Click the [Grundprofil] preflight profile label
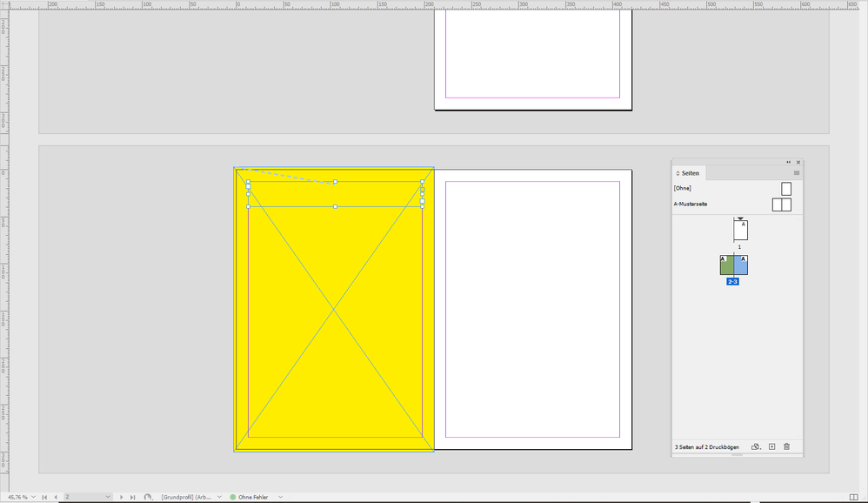The image size is (868, 503). pos(186,498)
